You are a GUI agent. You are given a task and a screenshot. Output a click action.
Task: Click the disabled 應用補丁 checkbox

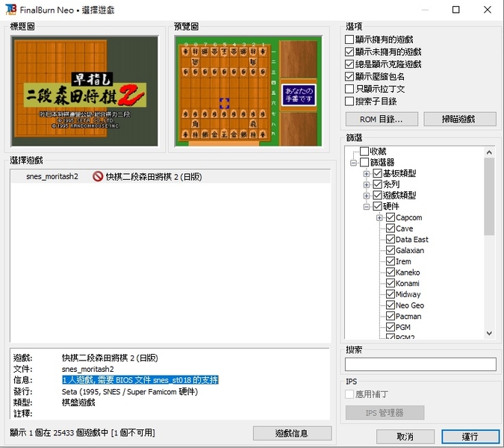coord(349,394)
